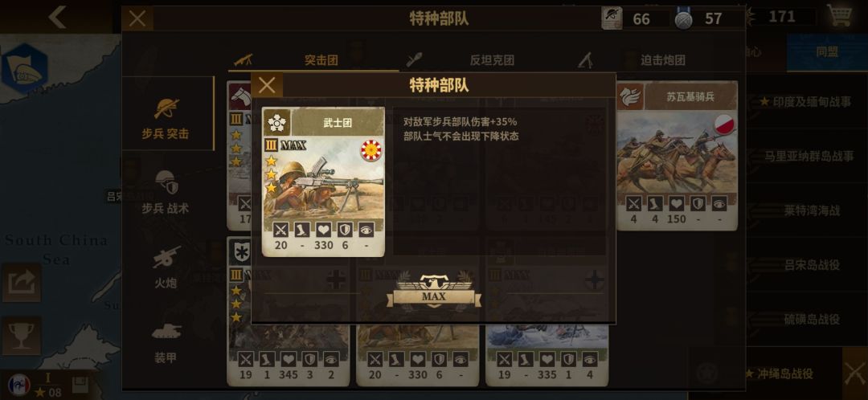This screenshot has height=400, width=868.
Task: Open the trophy achievements icon
Action: coord(21,336)
